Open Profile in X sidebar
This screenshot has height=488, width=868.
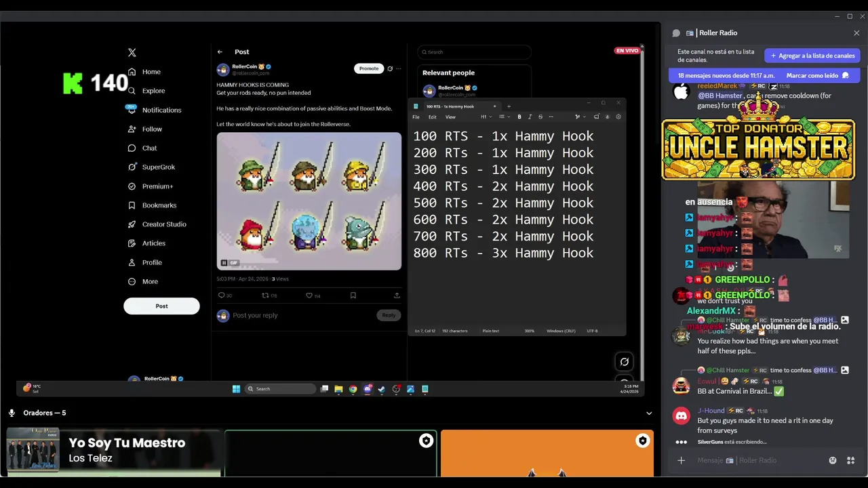145,262
